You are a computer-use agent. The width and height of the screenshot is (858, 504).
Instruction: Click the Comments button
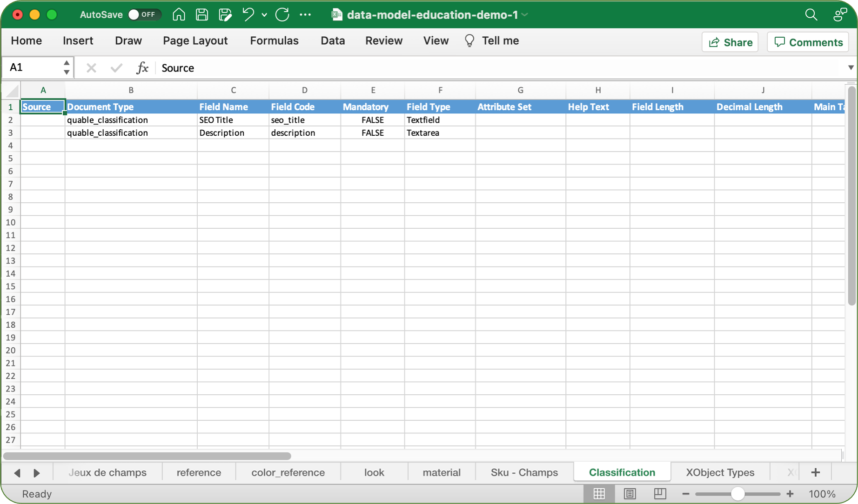pos(808,42)
